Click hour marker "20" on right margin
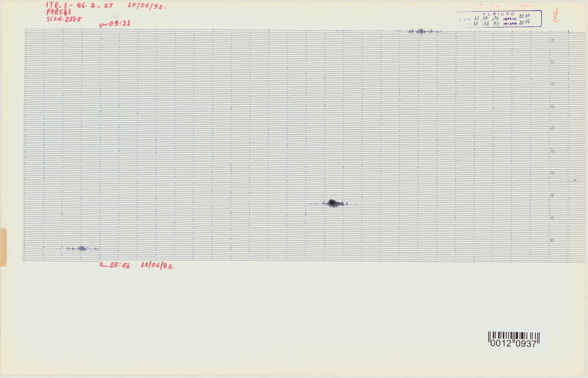The image size is (588, 378). click(552, 240)
